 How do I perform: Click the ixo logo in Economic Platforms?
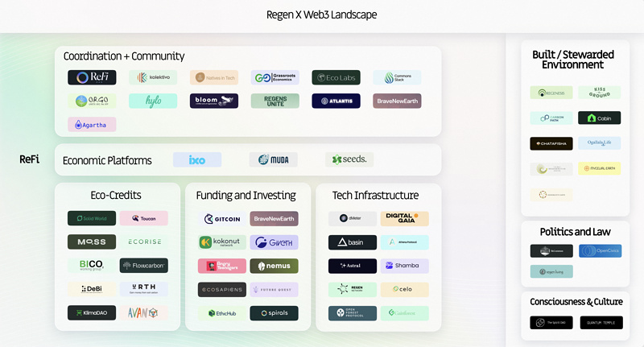(x=197, y=159)
